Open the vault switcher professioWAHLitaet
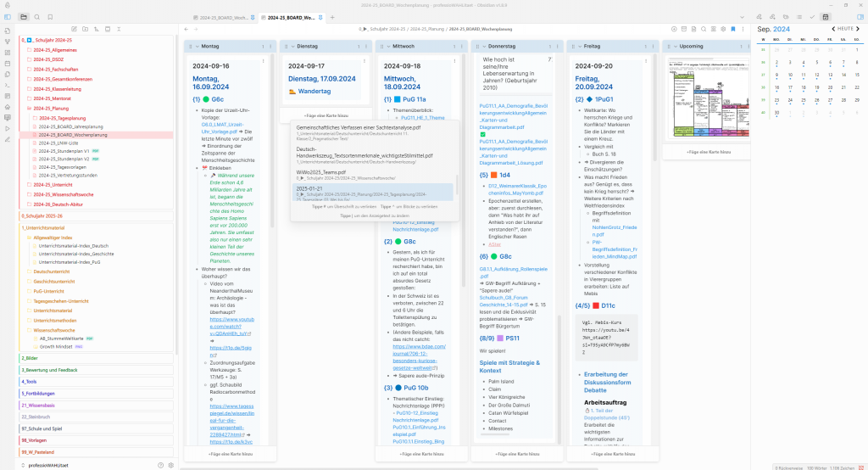 (x=48, y=465)
